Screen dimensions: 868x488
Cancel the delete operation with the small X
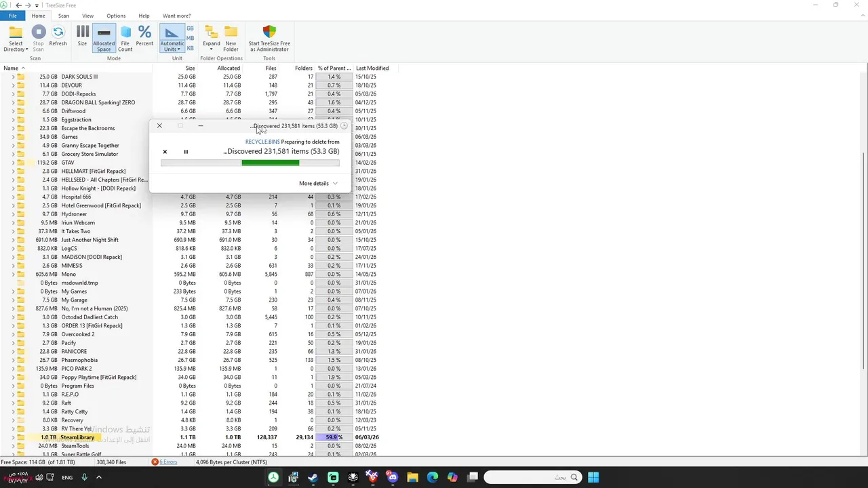165,152
